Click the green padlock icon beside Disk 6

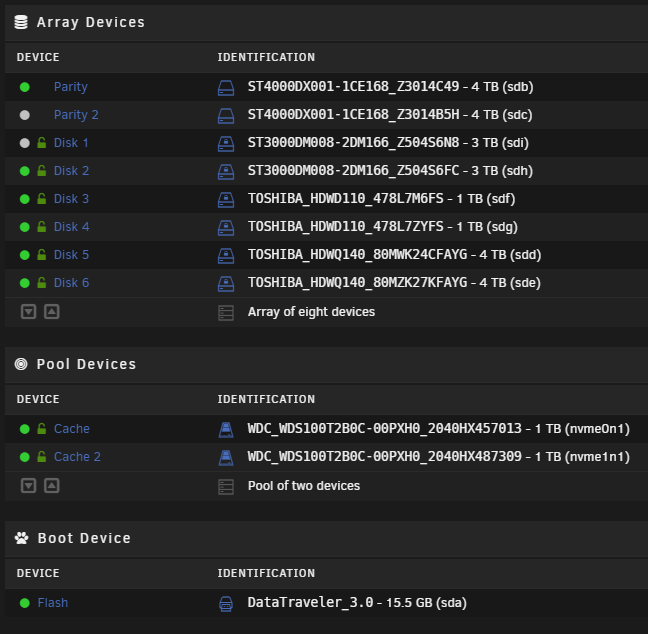point(42,283)
